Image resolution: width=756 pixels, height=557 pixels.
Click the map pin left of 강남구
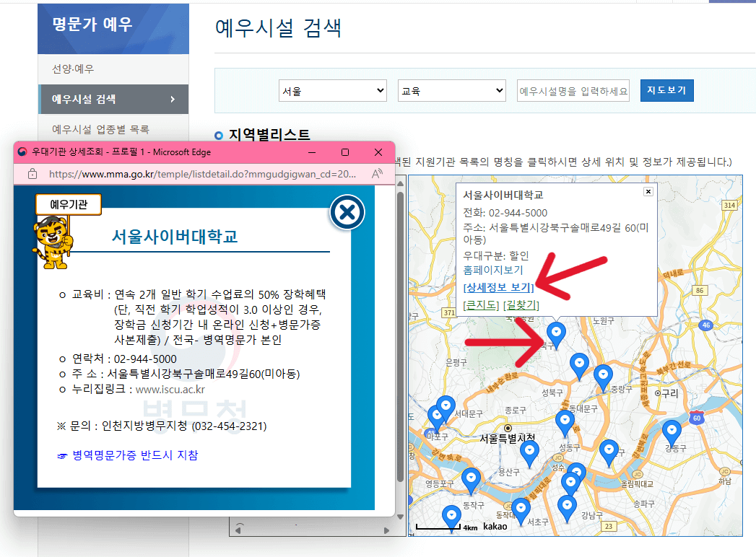(x=567, y=509)
